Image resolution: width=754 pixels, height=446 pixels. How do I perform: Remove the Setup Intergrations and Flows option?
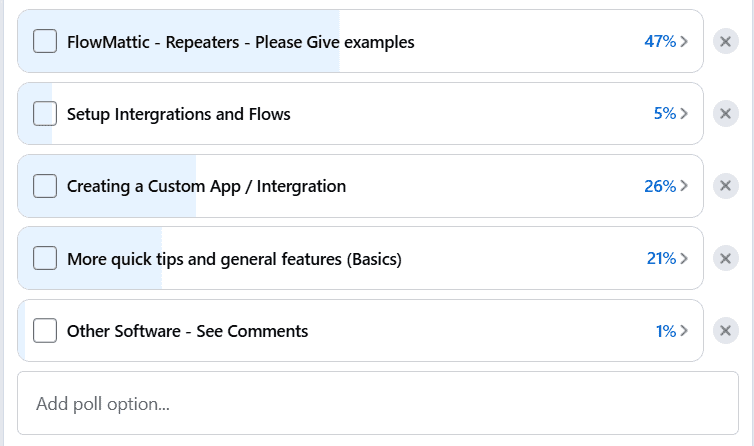click(726, 114)
